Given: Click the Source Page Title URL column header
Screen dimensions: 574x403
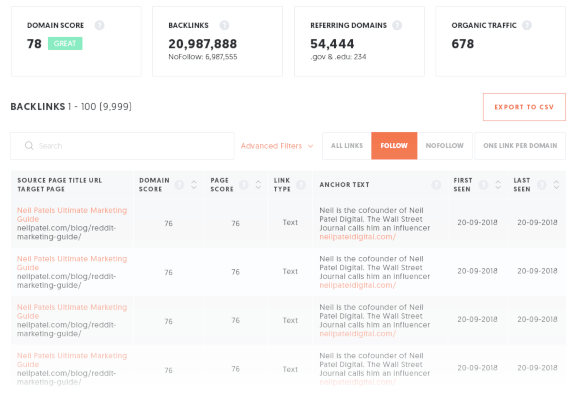Looking at the screenshot, I should pyautogui.click(x=59, y=185).
